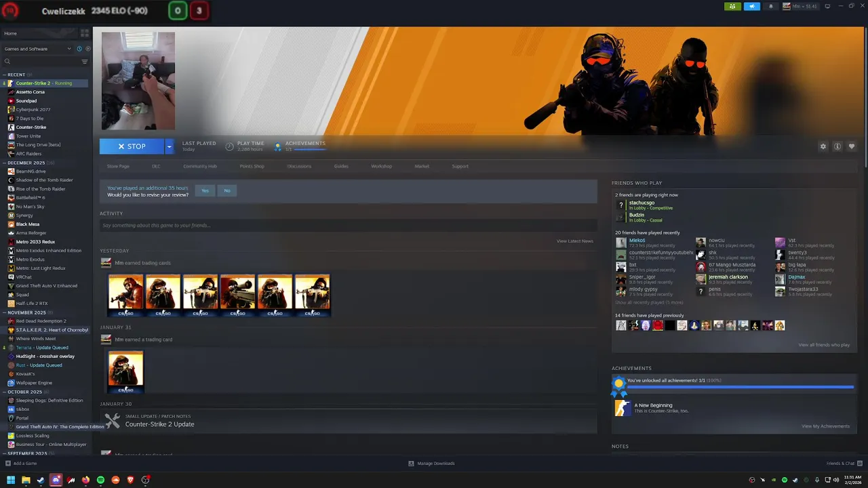Open game info icon
The height and width of the screenshot is (488, 868).
coord(837,146)
